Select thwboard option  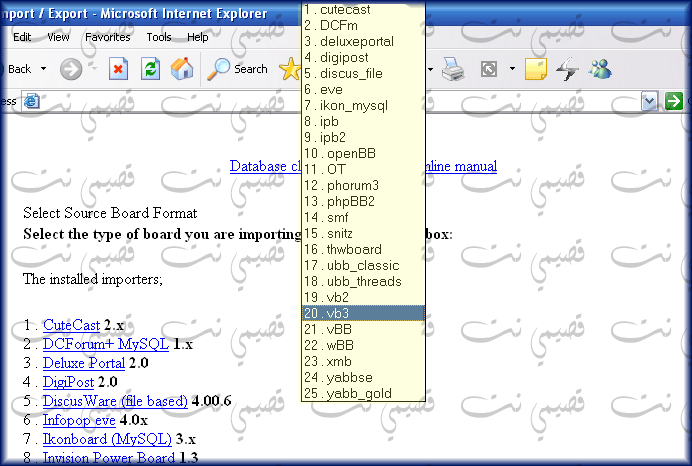pyautogui.click(x=363, y=249)
